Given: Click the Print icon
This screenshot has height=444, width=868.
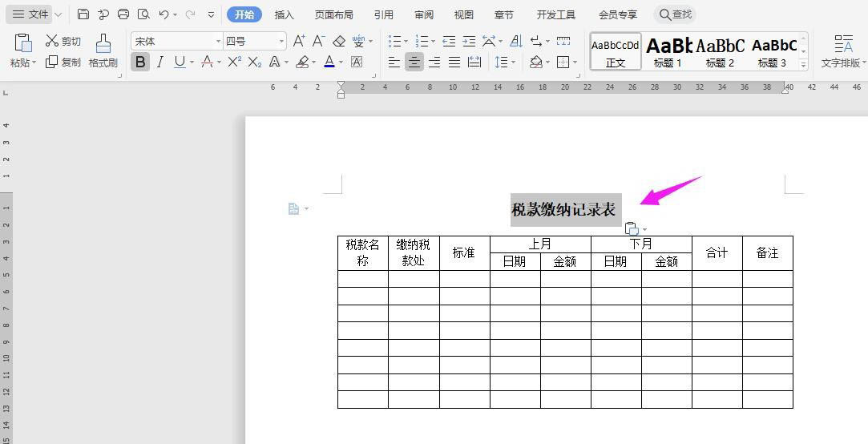Looking at the screenshot, I should (x=123, y=14).
